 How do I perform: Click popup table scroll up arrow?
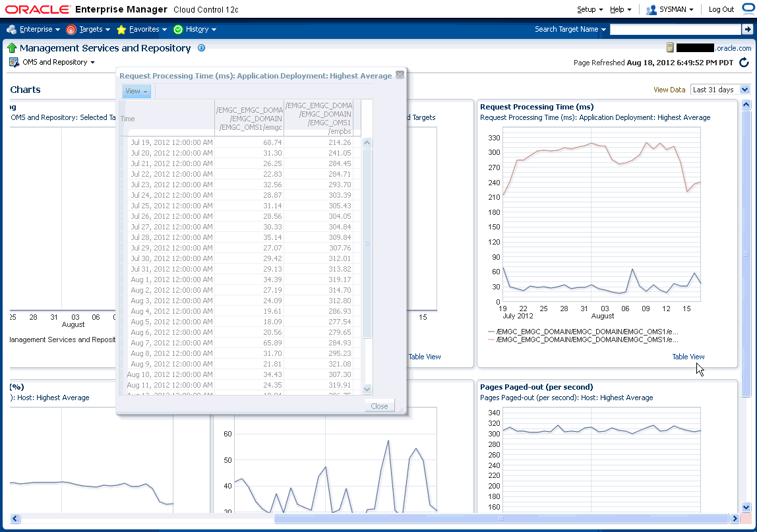point(367,143)
